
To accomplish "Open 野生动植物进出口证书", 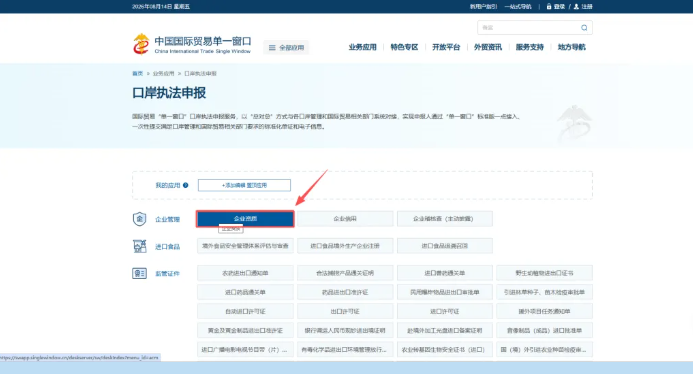I will click(544, 273).
